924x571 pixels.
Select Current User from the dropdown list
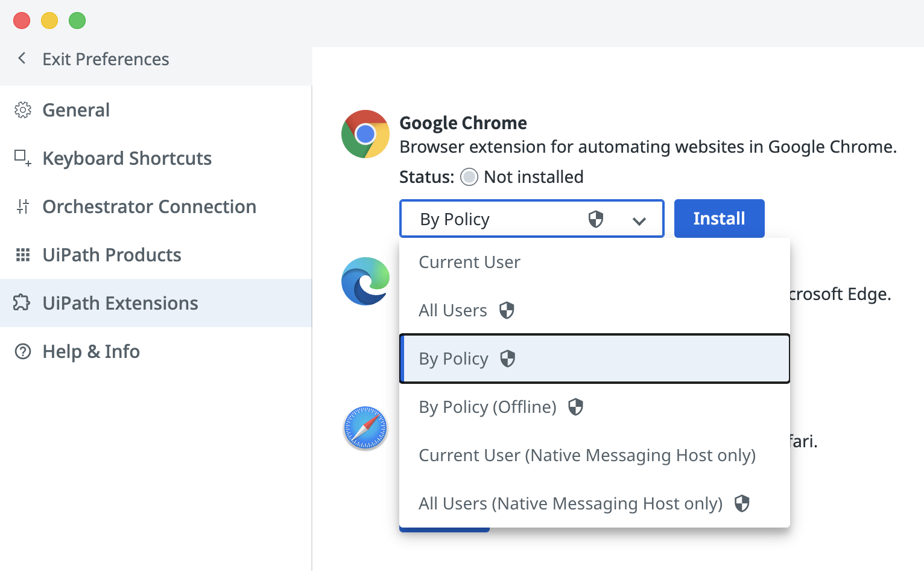point(595,262)
